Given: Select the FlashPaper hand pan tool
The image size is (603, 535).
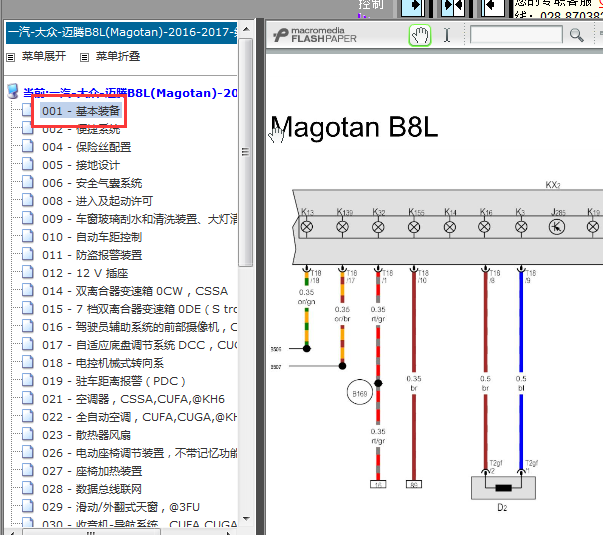Looking at the screenshot, I should (420, 35).
